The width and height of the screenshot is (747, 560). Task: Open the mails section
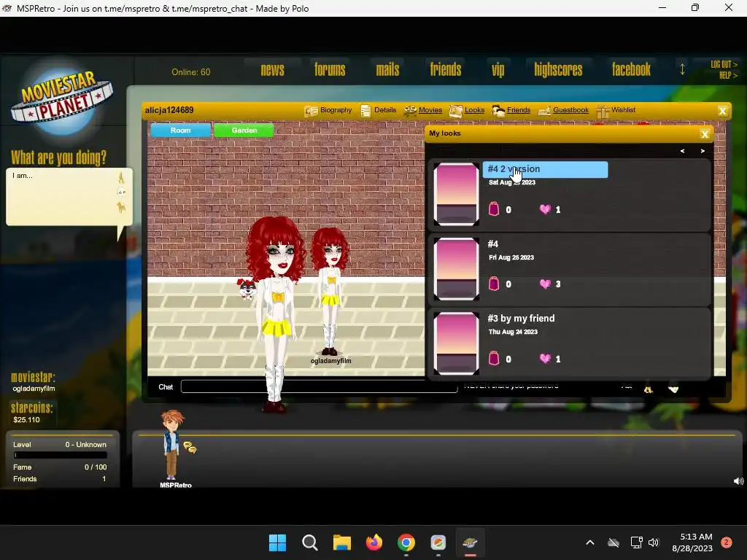387,70
